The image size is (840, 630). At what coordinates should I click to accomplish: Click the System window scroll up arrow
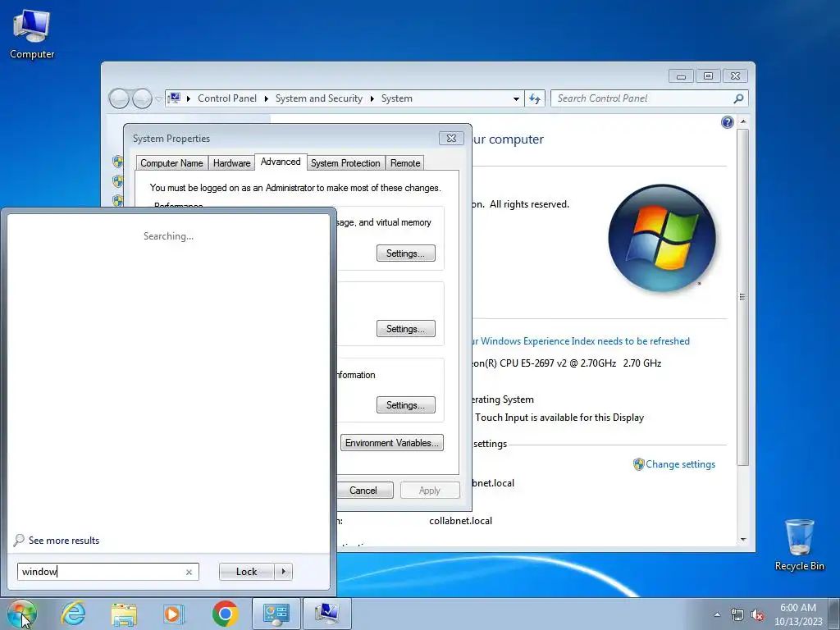(x=743, y=122)
